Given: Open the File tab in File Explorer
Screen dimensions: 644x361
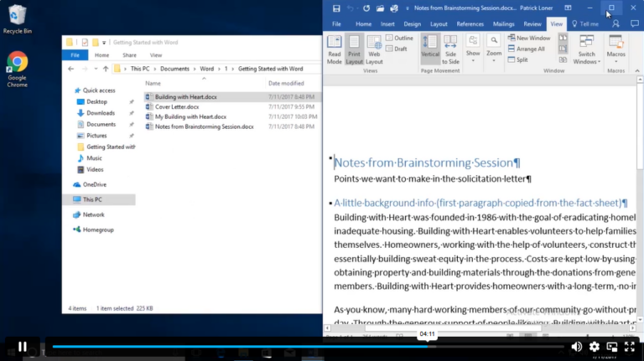Looking at the screenshot, I should click(75, 55).
